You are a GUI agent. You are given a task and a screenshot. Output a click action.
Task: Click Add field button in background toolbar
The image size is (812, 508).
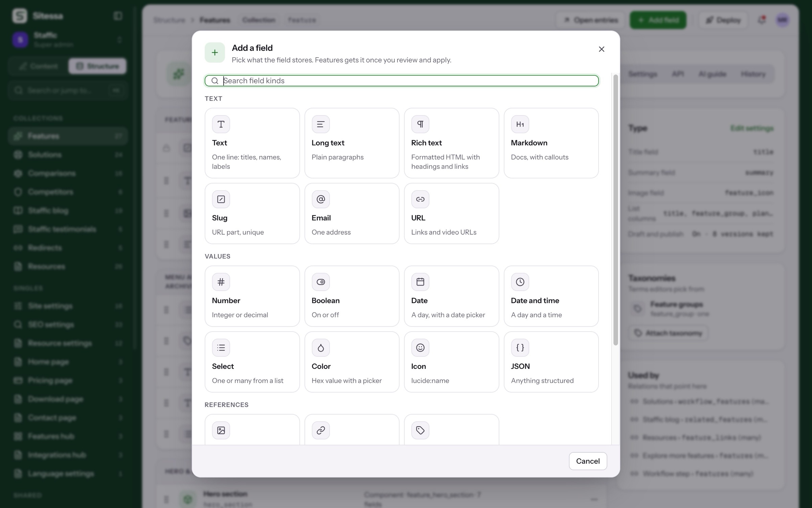(x=658, y=20)
